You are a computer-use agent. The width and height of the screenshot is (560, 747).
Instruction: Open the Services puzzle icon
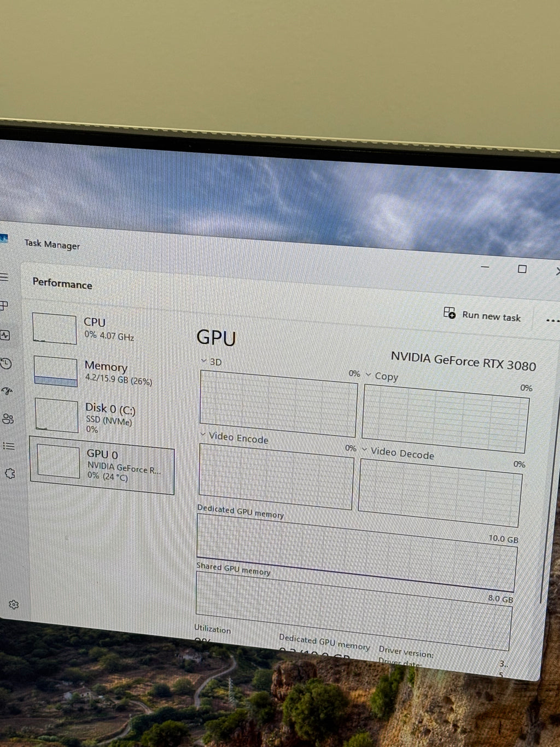click(10, 473)
